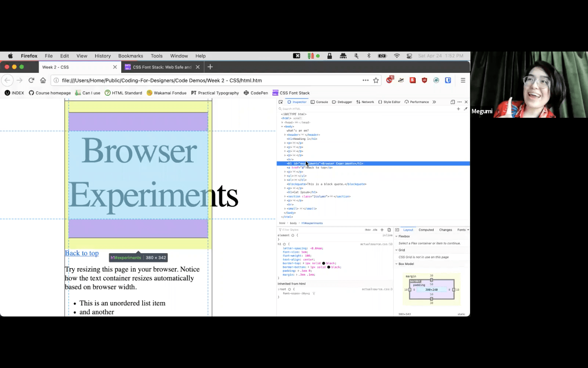
Task: Open the History menu in the menu bar
Action: click(x=102, y=56)
